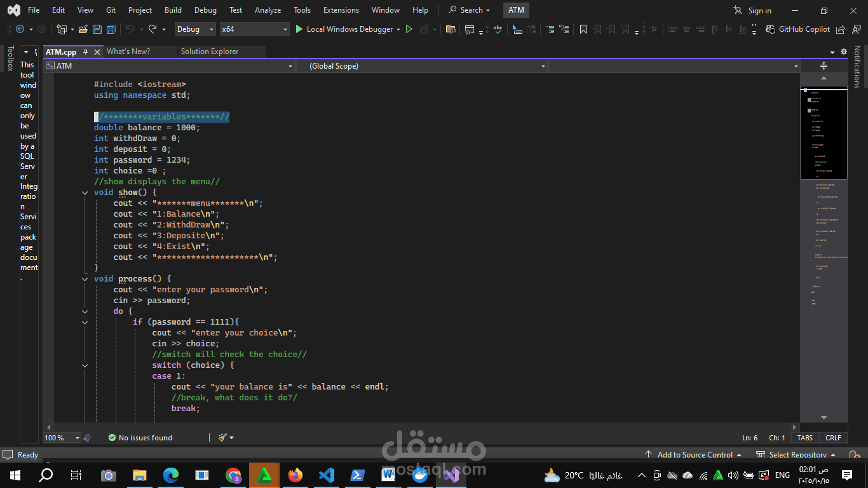Click the Navigate Backward arrow icon
868x488 pixels.
20,29
